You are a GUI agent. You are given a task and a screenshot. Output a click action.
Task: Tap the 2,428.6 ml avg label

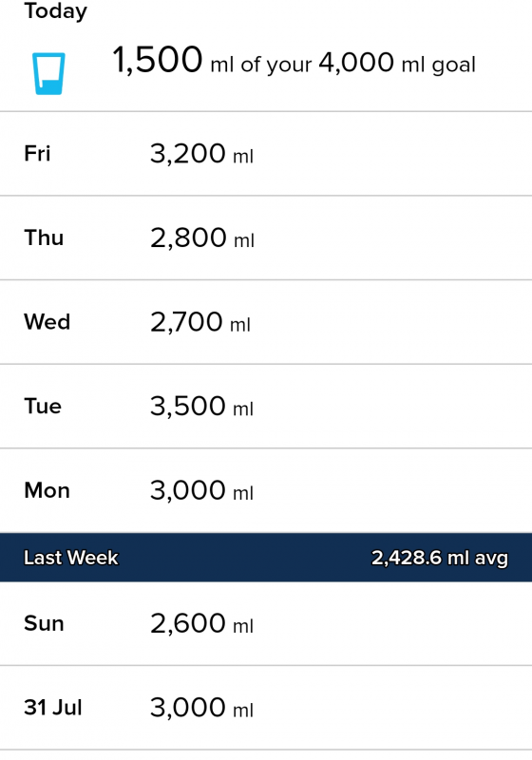click(440, 558)
